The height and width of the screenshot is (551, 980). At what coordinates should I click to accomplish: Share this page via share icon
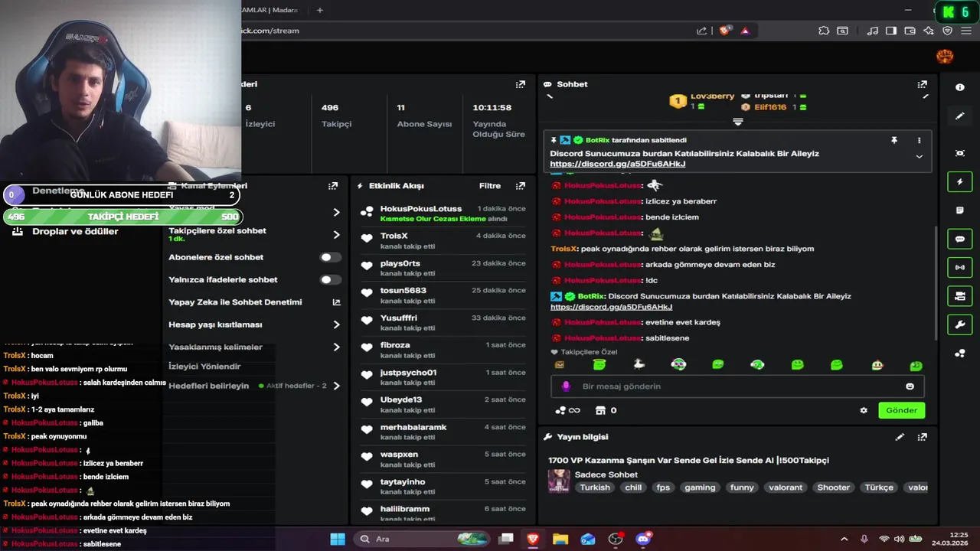coord(701,31)
